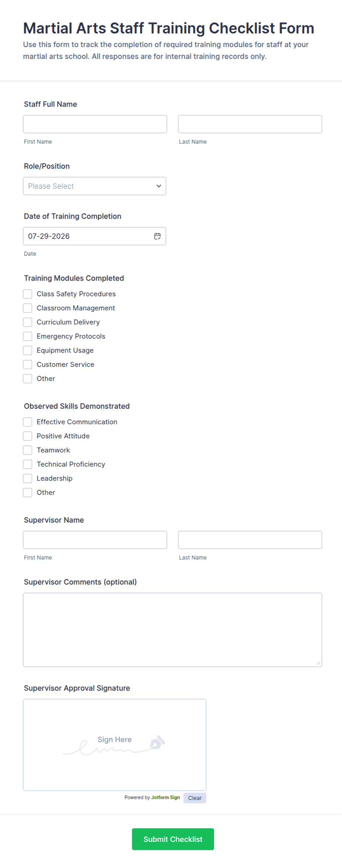Click the Sign Here signature pad
The height and width of the screenshot is (868, 342).
coord(115,745)
